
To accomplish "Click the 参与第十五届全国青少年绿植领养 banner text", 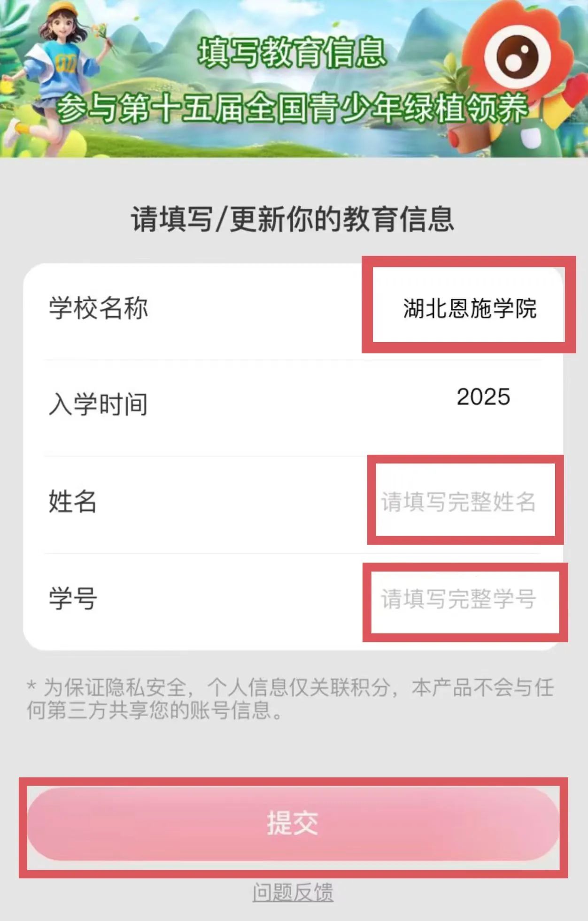I will pyautogui.click(x=293, y=107).
